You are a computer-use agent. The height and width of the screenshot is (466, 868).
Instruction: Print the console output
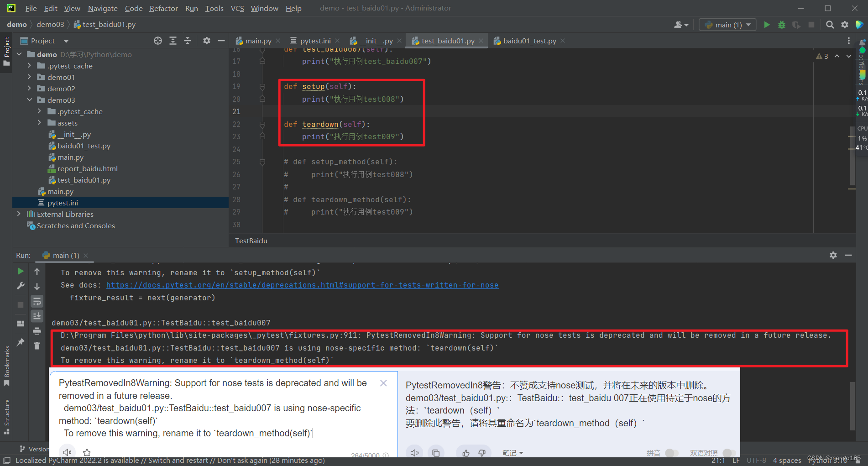(37, 331)
